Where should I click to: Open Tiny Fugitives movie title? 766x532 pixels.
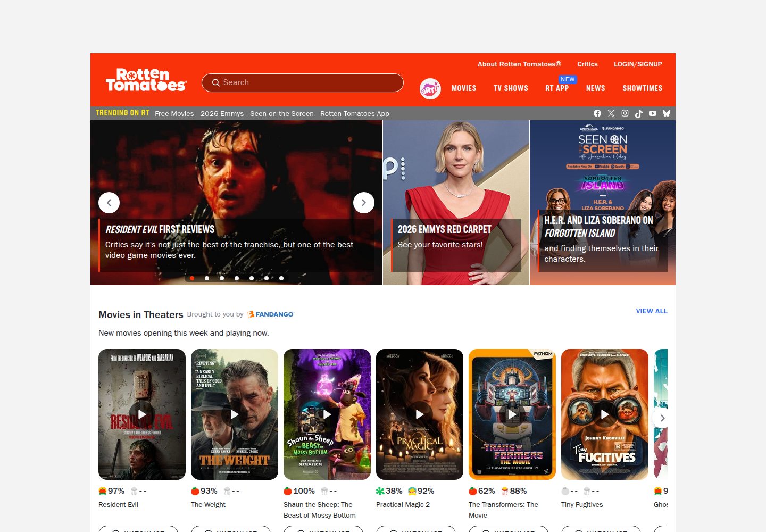pyautogui.click(x=582, y=505)
